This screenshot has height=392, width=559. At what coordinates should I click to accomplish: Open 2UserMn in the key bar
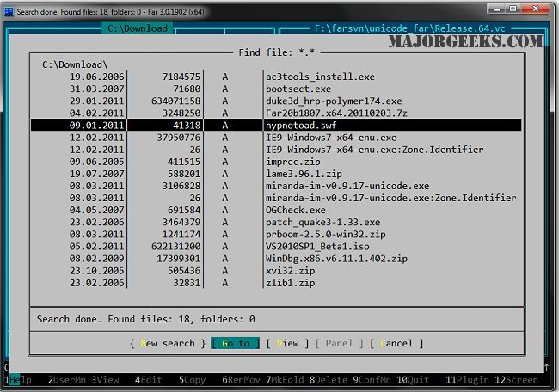coord(68,379)
